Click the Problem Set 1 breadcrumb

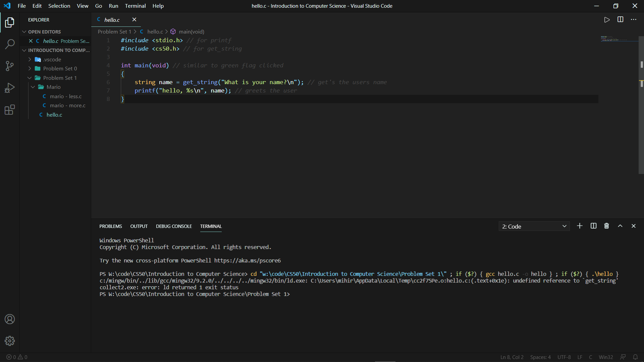(x=114, y=32)
